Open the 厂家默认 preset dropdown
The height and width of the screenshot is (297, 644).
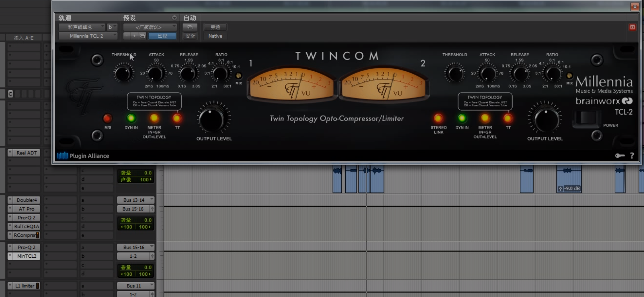150,27
